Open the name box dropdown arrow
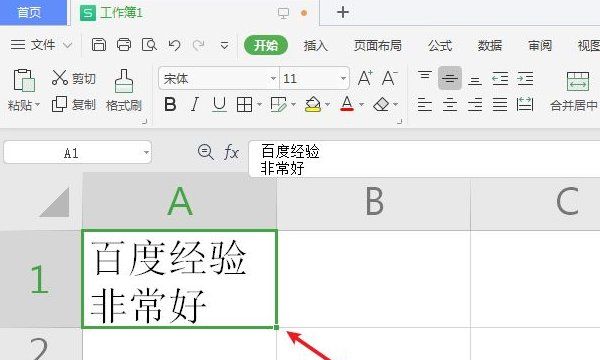Image resolution: width=600 pixels, height=360 pixels. pyautogui.click(x=146, y=152)
